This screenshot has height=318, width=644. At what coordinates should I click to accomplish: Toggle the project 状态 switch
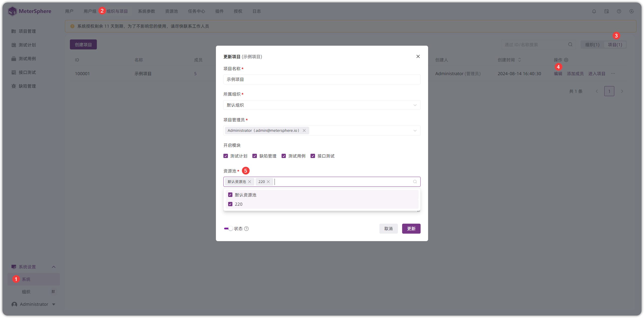pos(228,229)
